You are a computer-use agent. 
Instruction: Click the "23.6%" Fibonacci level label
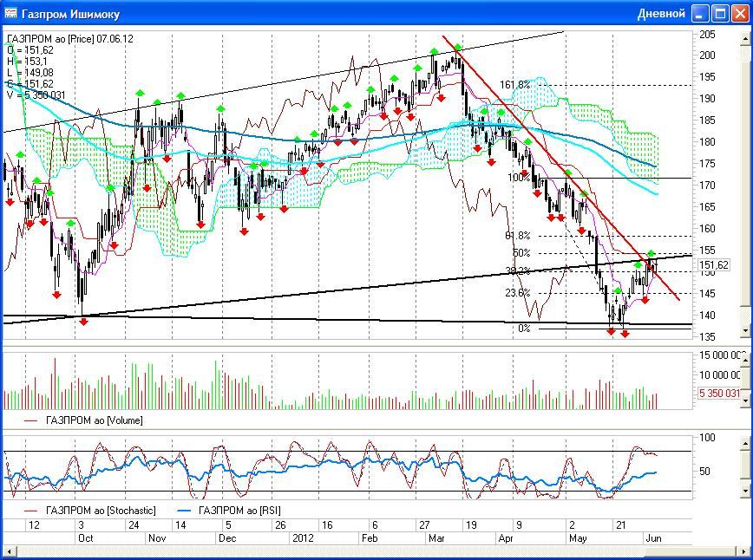pos(518,293)
